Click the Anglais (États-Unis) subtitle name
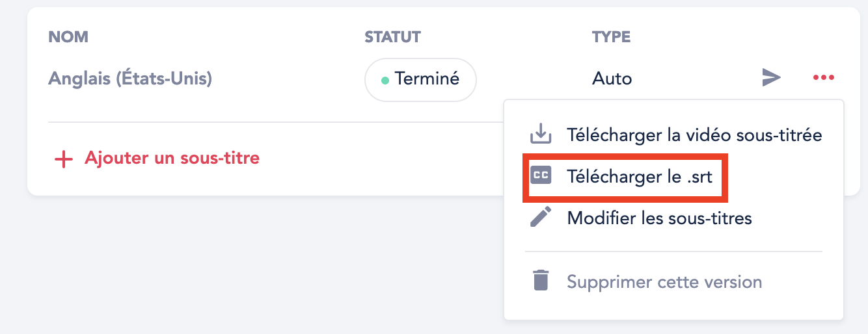This screenshot has width=868, height=334. 130,79
